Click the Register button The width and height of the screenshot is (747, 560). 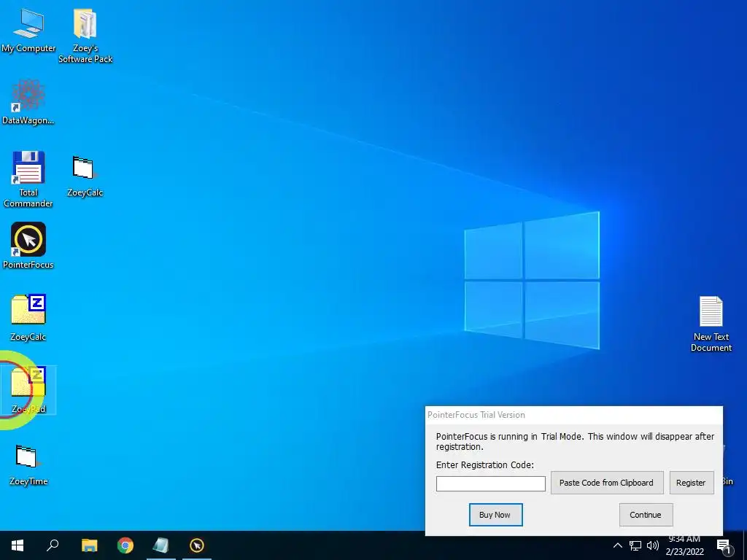point(691,483)
